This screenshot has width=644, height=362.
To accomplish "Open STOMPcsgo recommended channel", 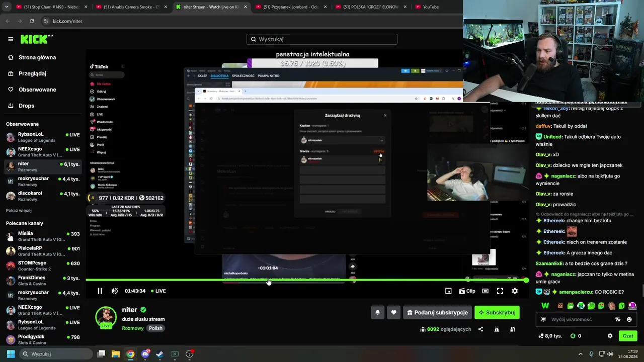I will pos(43,265).
